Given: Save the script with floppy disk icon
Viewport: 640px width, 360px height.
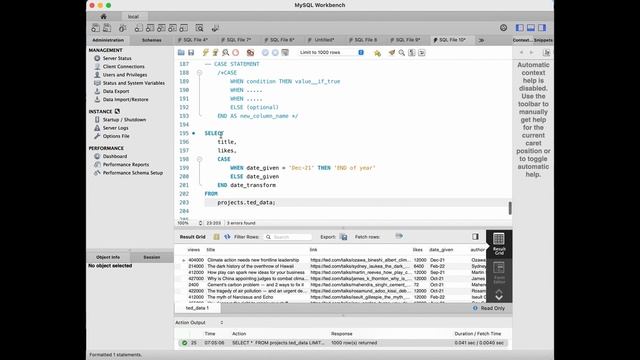Looking at the screenshot, I should click(x=191, y=53).
